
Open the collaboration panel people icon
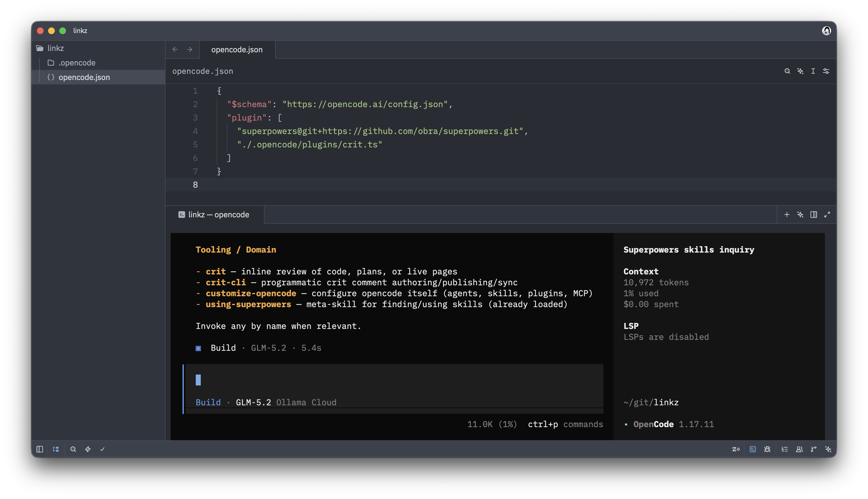pyautogui.click(x=799, y=449)
